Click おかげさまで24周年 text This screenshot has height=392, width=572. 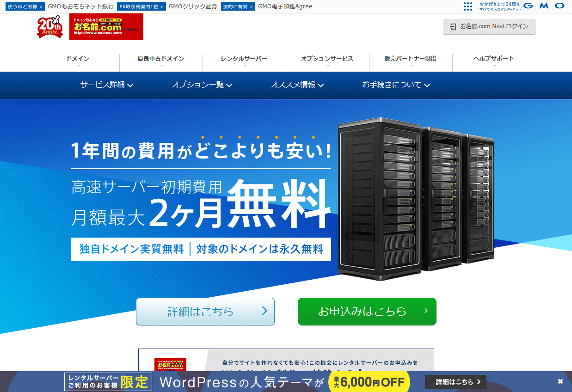point(500,4)
